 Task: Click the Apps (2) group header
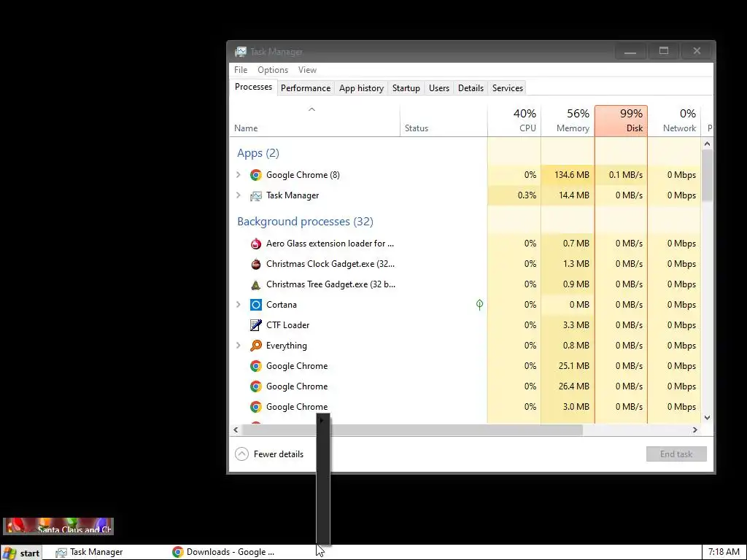tap(258, 153)
